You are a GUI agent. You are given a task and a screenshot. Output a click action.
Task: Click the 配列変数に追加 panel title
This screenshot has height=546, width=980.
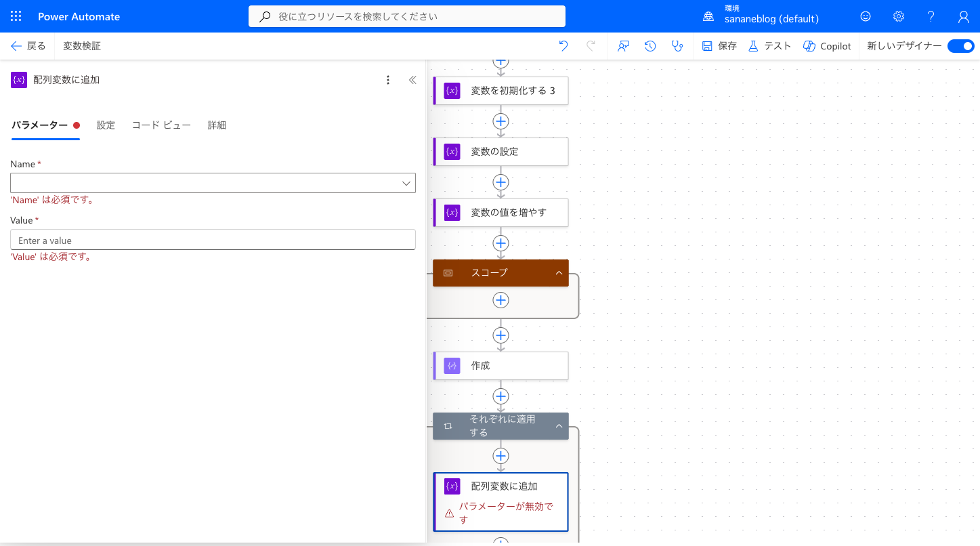pos(66,80)
